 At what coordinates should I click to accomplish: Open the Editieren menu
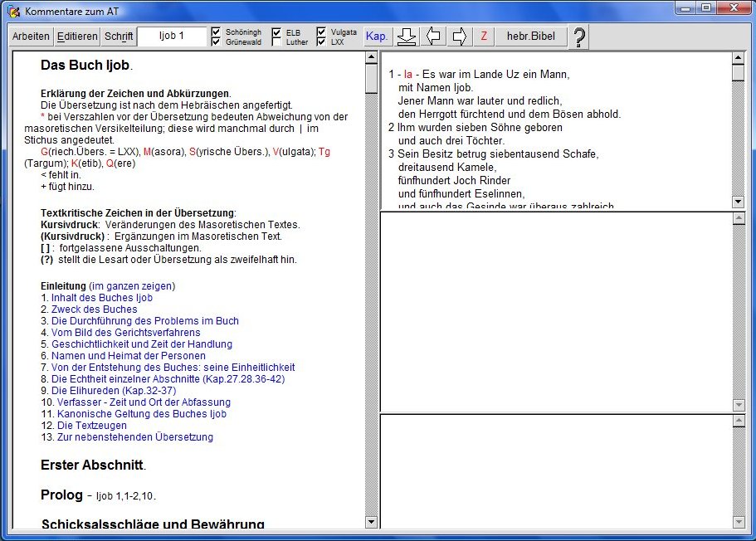click(x=77, y=37)
